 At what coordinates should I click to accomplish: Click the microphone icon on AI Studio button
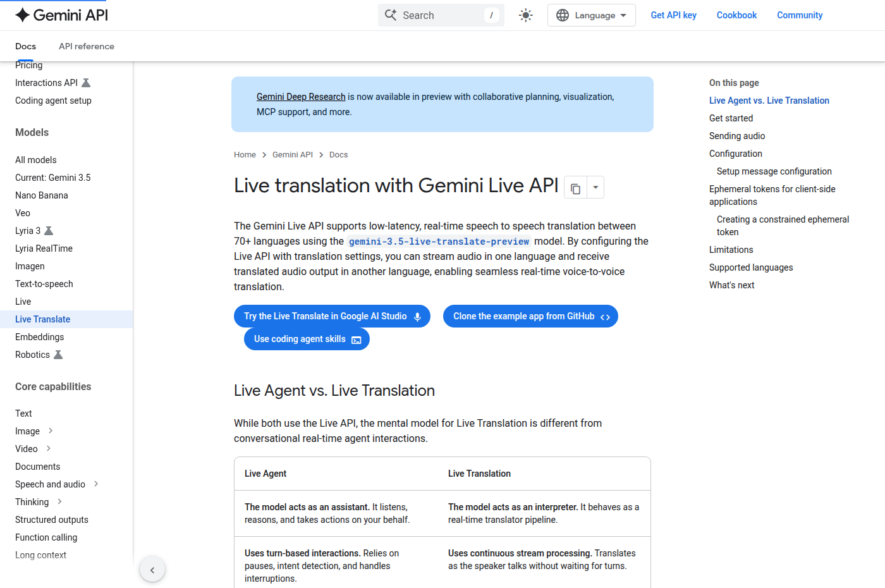pos(417,317)
